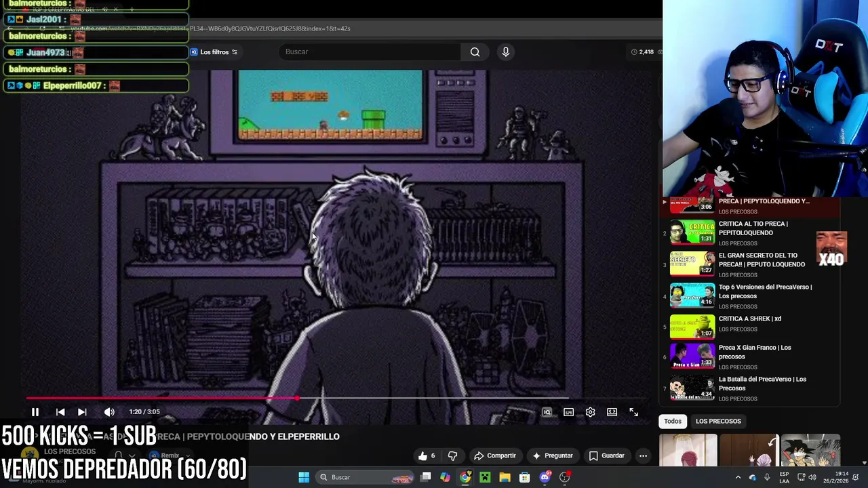This screenshot has width=868, height=488.
Task: Toggle theater mode in the player
Action: pyautogui.click(x=612, y=412)
